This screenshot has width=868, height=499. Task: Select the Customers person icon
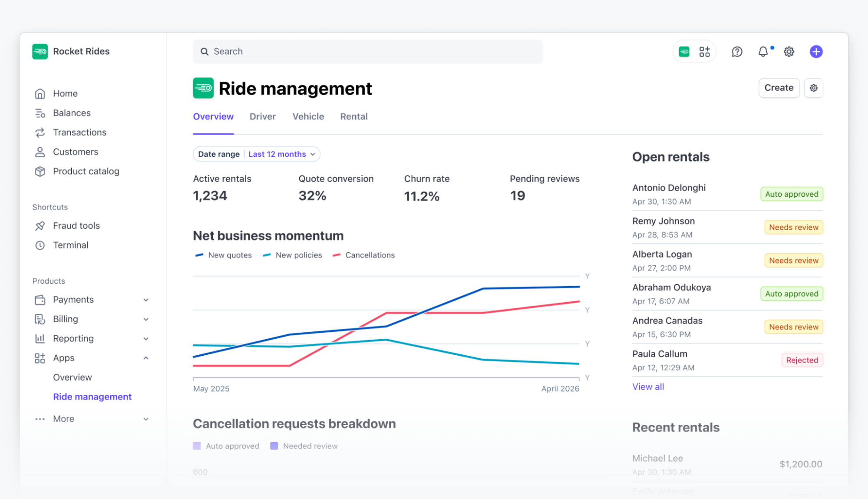pyautogui.click(x=40, y=152)
